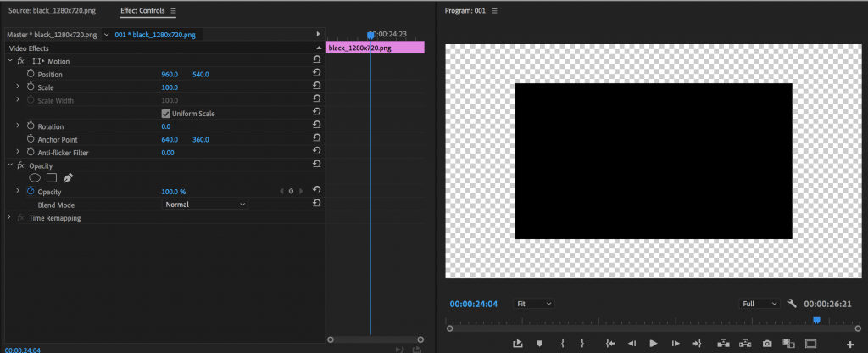Click the Add Marker icon in Program monitor
This screenshot has height=353, width=868.
click(539, 344)
